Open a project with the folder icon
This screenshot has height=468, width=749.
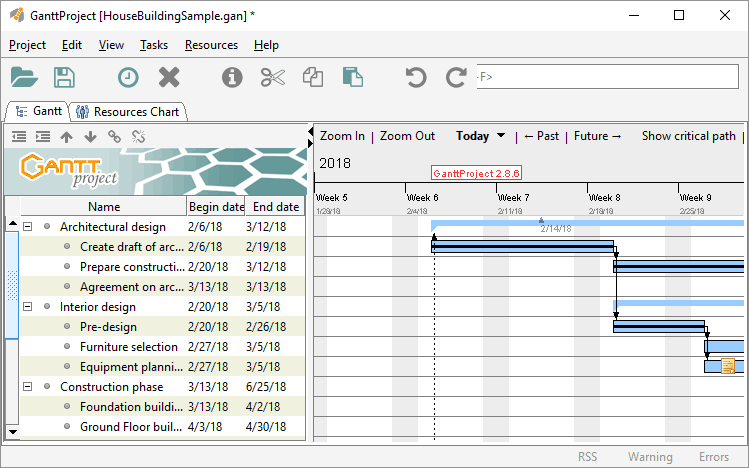tap(24, 77)
